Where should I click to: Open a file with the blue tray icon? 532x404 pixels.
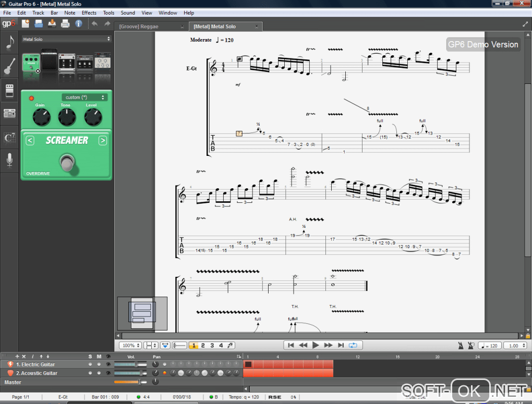(39, 23)
